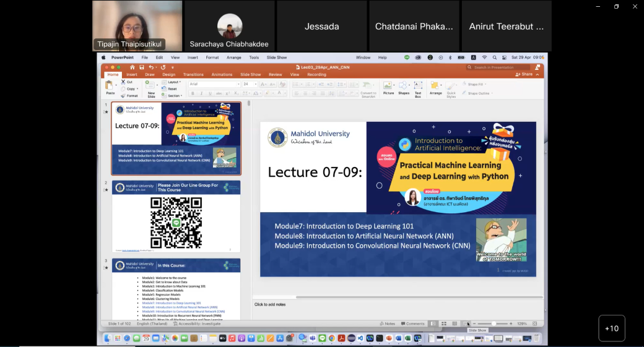Open the Layout dropdown
644x347 pixels.
coord(174,82)
